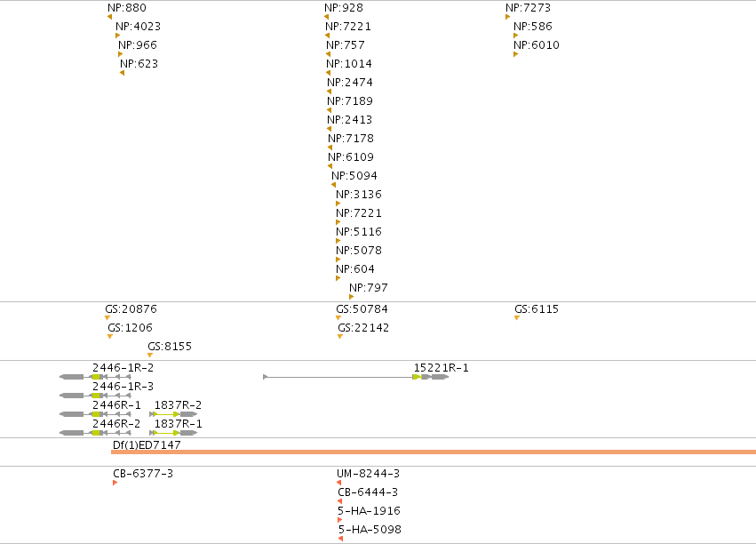The width and height of the screenshot is (756, 544).
Task: Click the UM-8244-3 insertion
Action: pos(339,483)
